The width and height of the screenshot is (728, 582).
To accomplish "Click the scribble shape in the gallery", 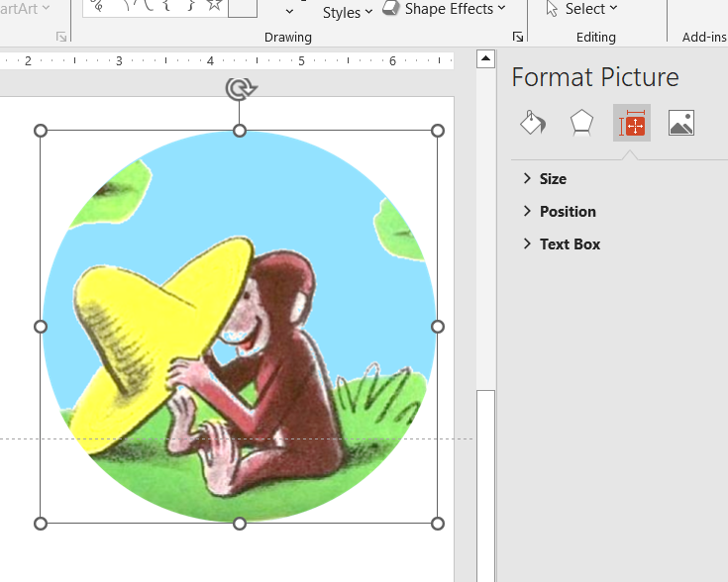I will coord(96,5).
